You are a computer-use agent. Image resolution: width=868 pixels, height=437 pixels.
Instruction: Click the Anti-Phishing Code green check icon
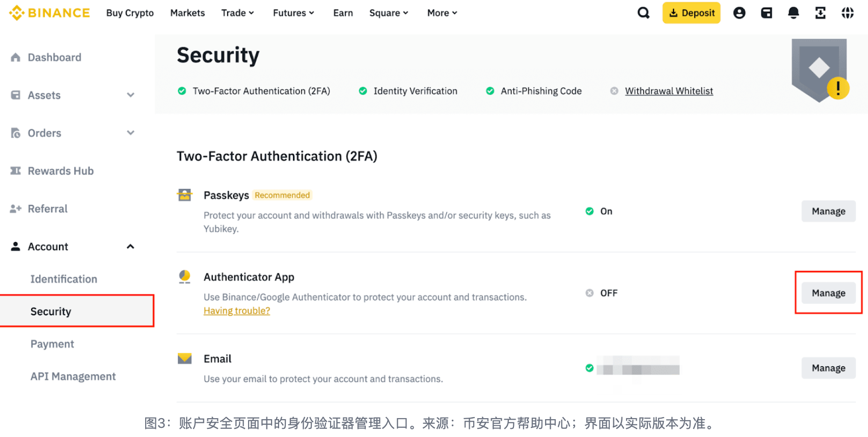(x=490, y=91)
